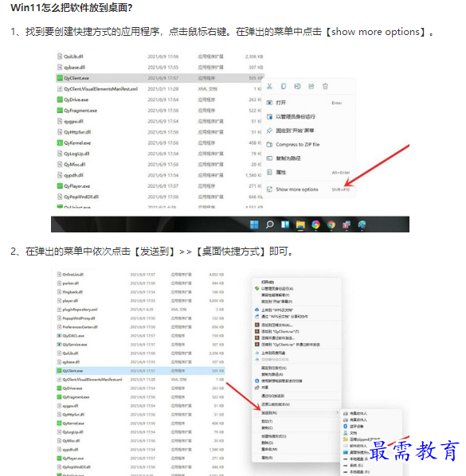
Task: Click the article title Win11怎么把软件放到桌面?
Action: pos(72,8)
